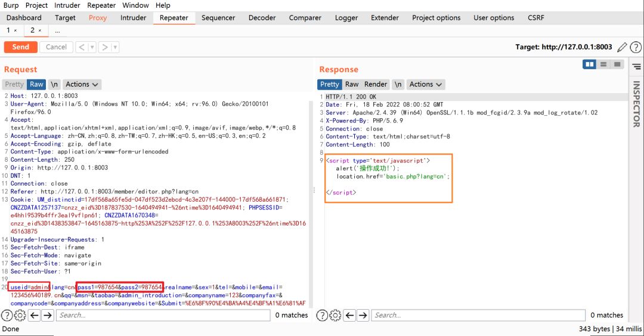644x336 pixels.
Task: Switch request view to Pretty
Action: point(14,84)
